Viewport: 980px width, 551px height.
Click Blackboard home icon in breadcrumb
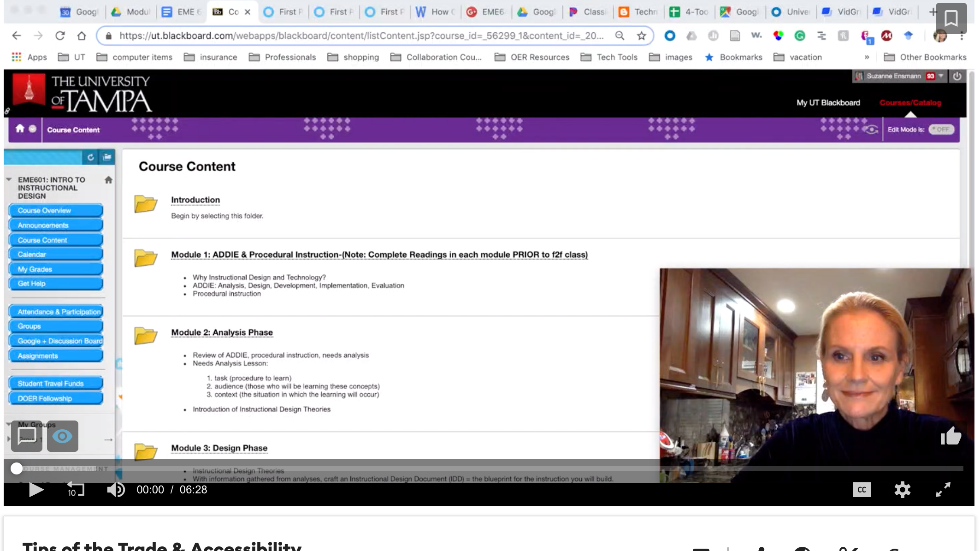pyautogui.click(x=20, y=129)
